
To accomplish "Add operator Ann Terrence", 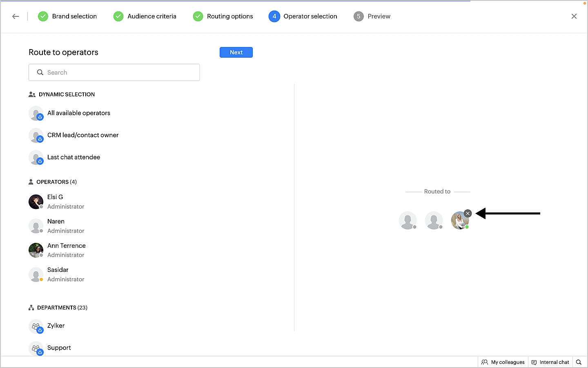I will coord(57,250).
